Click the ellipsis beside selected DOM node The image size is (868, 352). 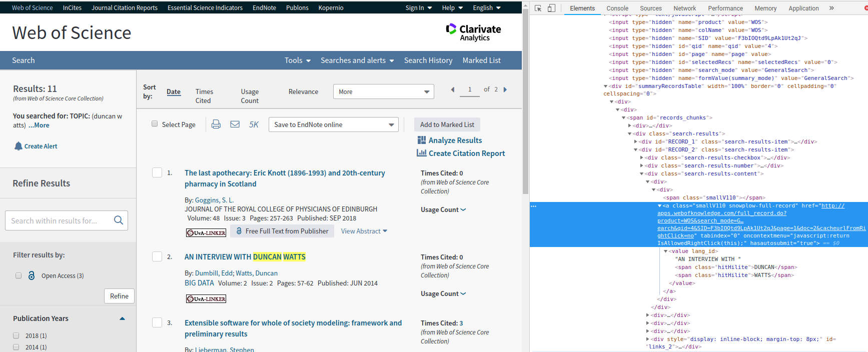(x=533, y=206)
